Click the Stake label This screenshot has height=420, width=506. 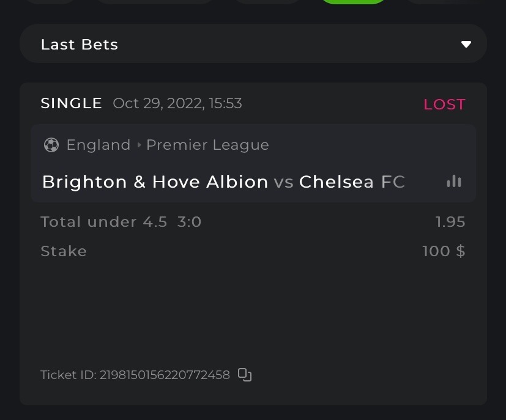point(64,251)
